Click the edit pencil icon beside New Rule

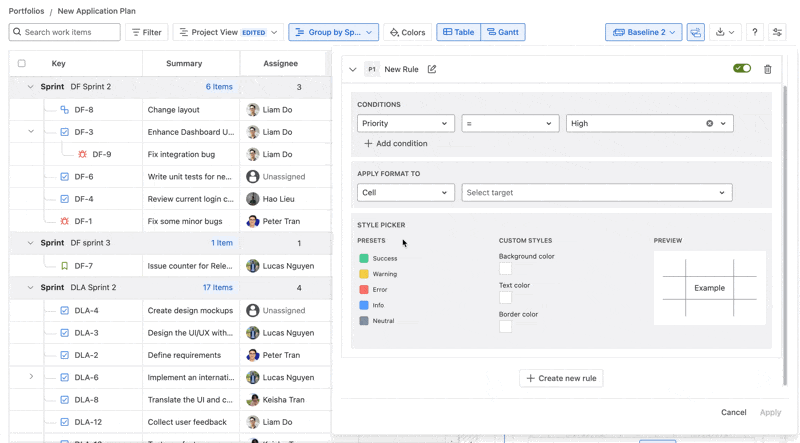coord(432,69)
